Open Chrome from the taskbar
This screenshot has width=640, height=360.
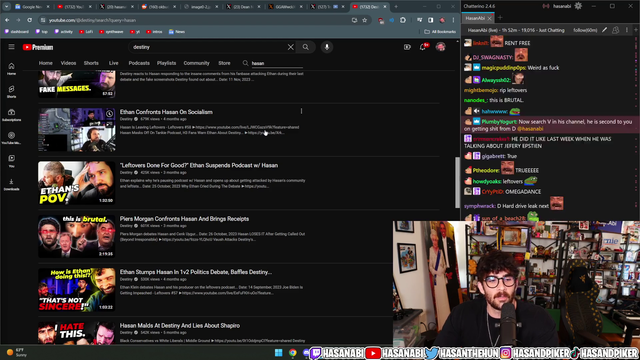click(293, 353)
